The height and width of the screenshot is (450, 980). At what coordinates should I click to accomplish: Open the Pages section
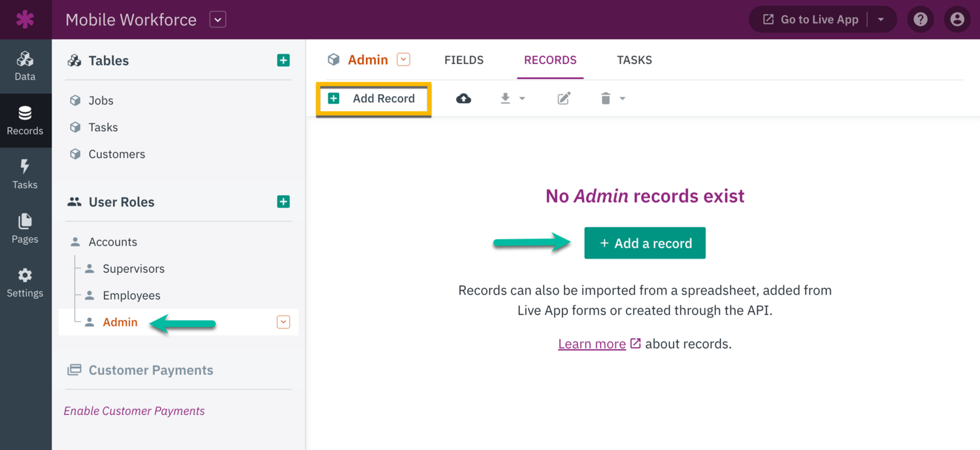pyautogui.click(x=25, y=229)
